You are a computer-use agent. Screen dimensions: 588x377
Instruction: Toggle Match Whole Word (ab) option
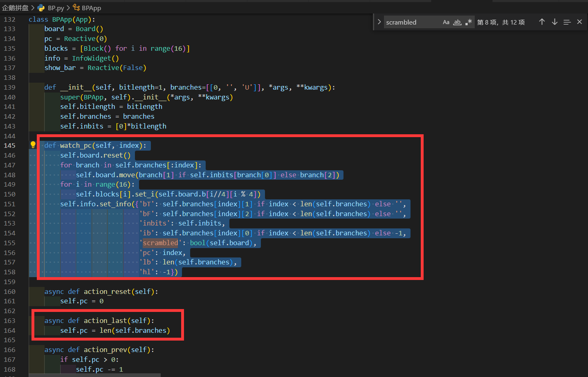click(457, 22)
